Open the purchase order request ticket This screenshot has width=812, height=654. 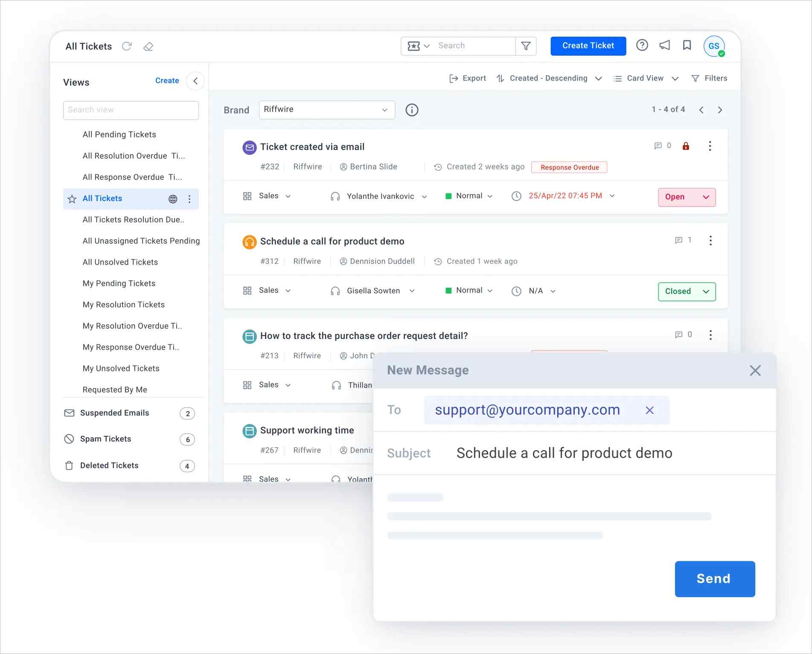click(x=364, y=336)
